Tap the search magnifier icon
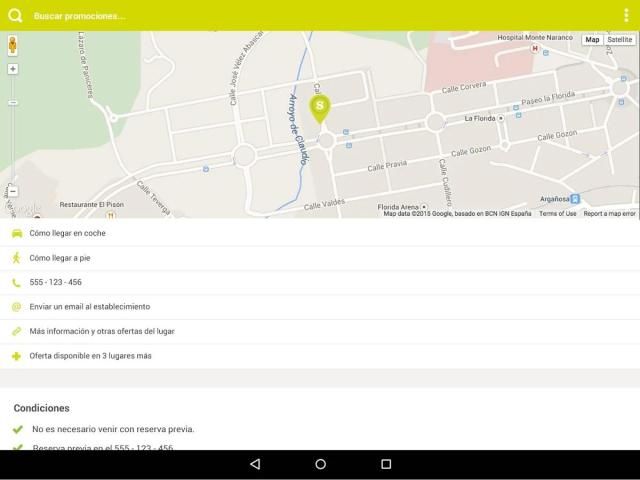640x480 pixels. pos(15,15)
